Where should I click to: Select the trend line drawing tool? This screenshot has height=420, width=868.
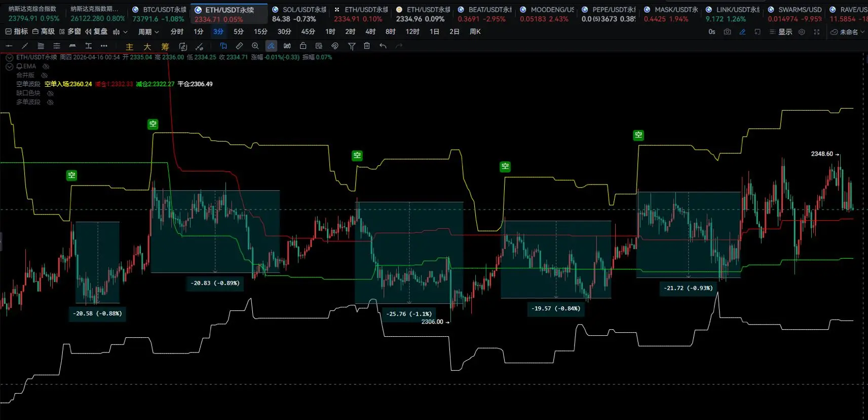pyautogui.click(x=25, y=46)
